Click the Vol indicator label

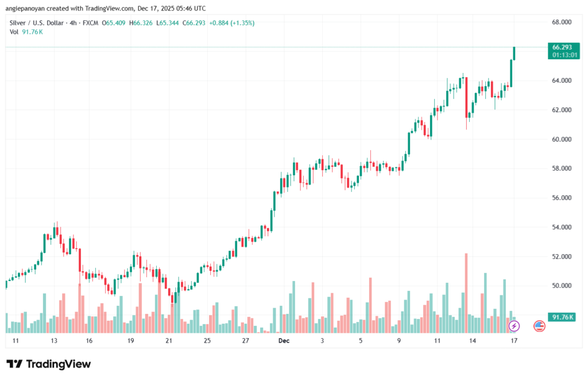(14, 32)
